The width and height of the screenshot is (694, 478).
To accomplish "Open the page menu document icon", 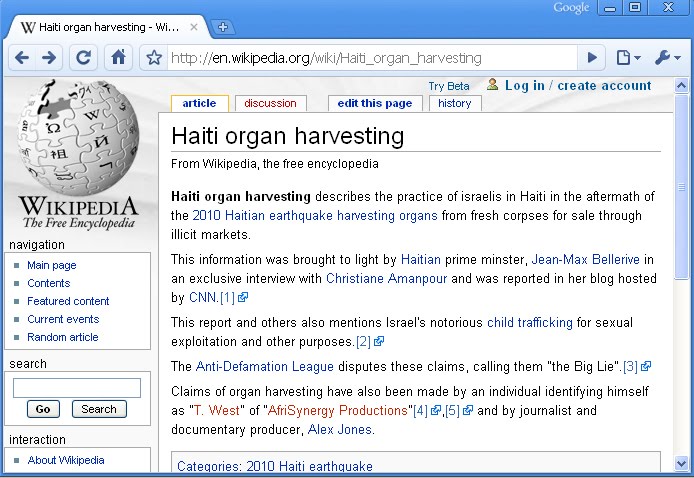I will coord(628,58).
